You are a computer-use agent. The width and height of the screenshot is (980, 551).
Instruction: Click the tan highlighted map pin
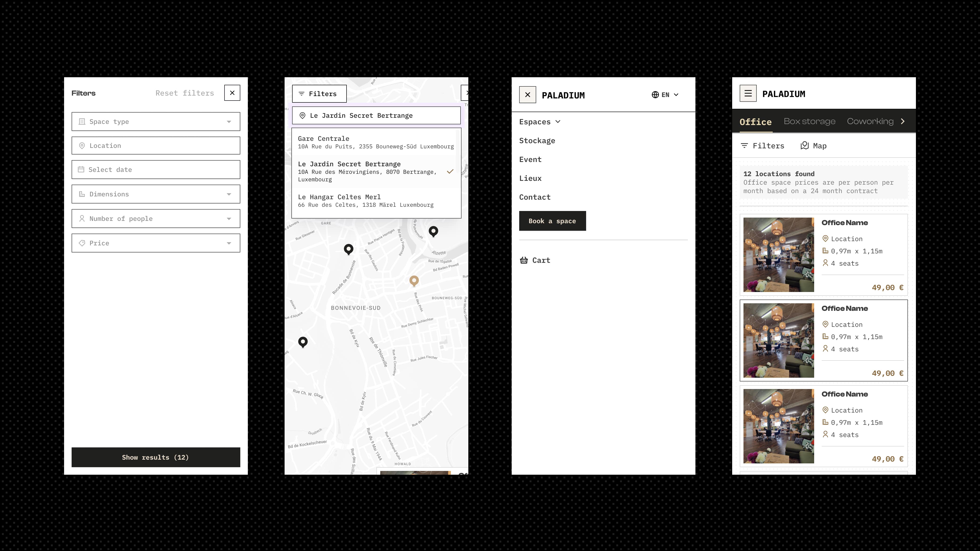414,280
